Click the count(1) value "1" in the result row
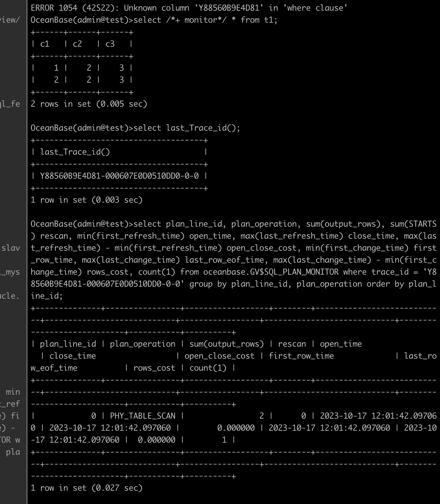Viewport: 440px width, 504px height. coord(224,440)
